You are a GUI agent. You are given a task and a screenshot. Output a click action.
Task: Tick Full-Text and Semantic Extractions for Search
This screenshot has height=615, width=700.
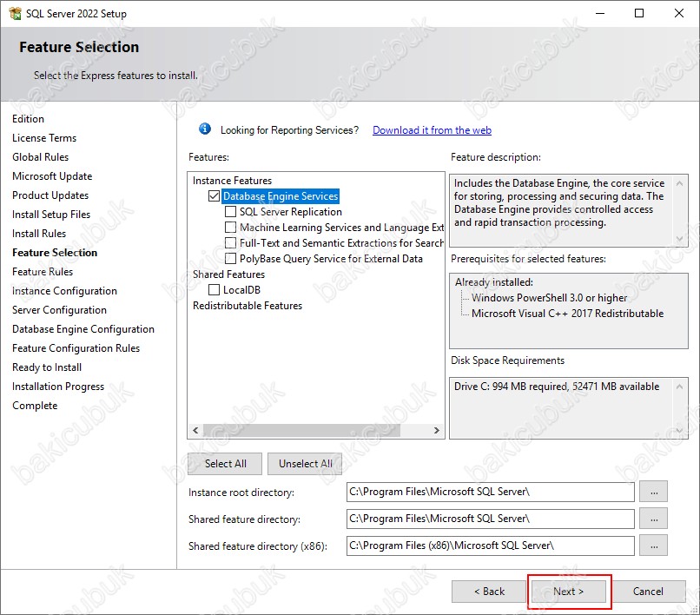tap(230, 243)
